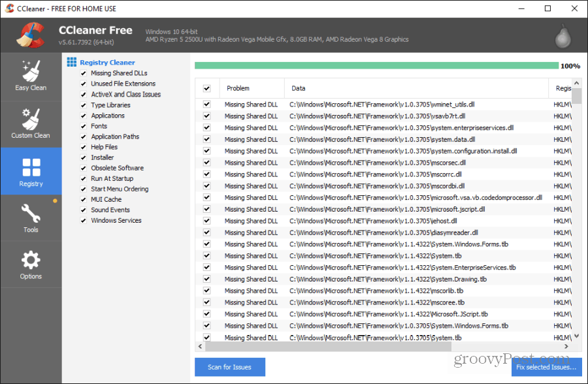This screenshot has width=588, height=384.
Task: Uncheck Start Menu Ordering
Action: click(x=84, y=189)
